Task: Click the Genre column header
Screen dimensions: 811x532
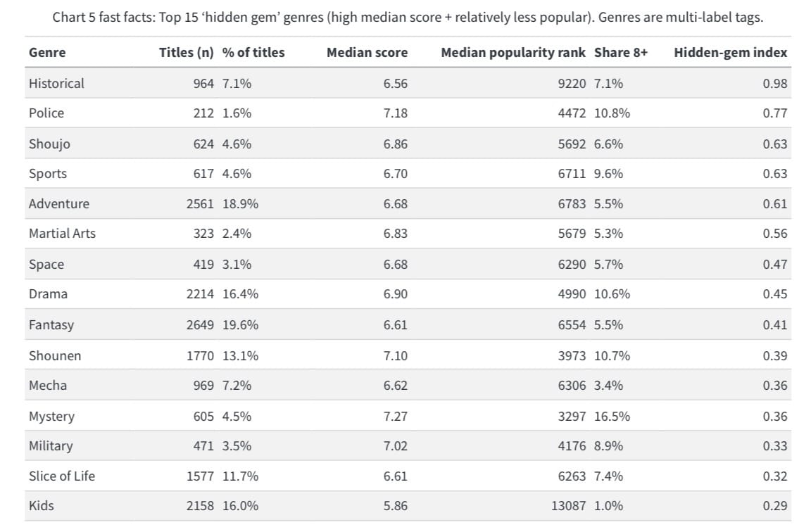Action: tap(47, 52)
